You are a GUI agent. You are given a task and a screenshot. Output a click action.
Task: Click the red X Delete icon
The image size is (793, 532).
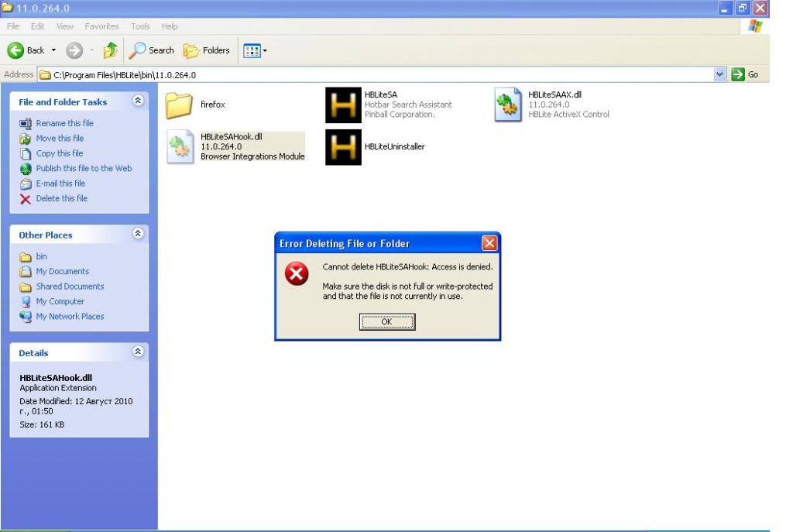pos(26,199)
